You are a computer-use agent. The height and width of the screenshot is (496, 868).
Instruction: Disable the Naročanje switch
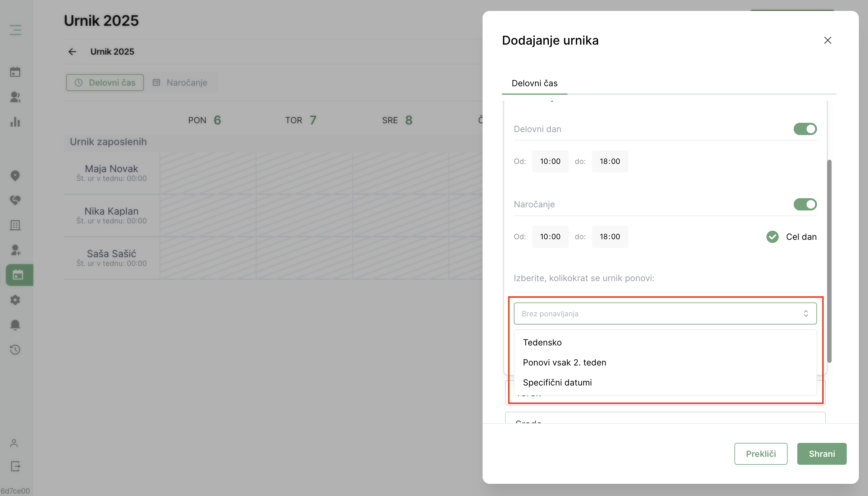pyautogui.click(x=805, y=204)
